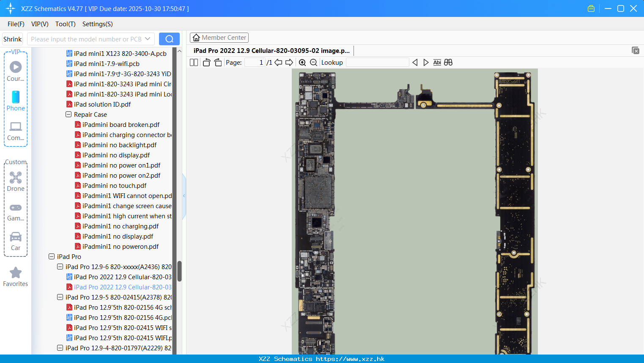Image resolution: width=644 pixels, height=363 pixels.
Task: Click the XZZ Schematics logo icon
Action: [x=11, y=8]
